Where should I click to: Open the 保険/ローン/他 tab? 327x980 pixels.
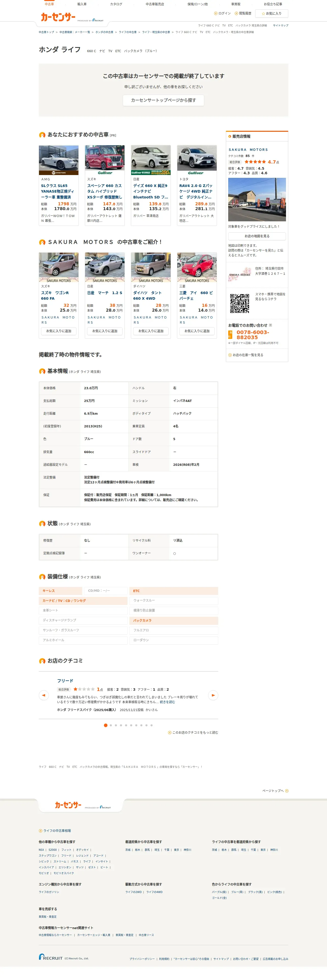pyautogui.click(x=198, y=4)
